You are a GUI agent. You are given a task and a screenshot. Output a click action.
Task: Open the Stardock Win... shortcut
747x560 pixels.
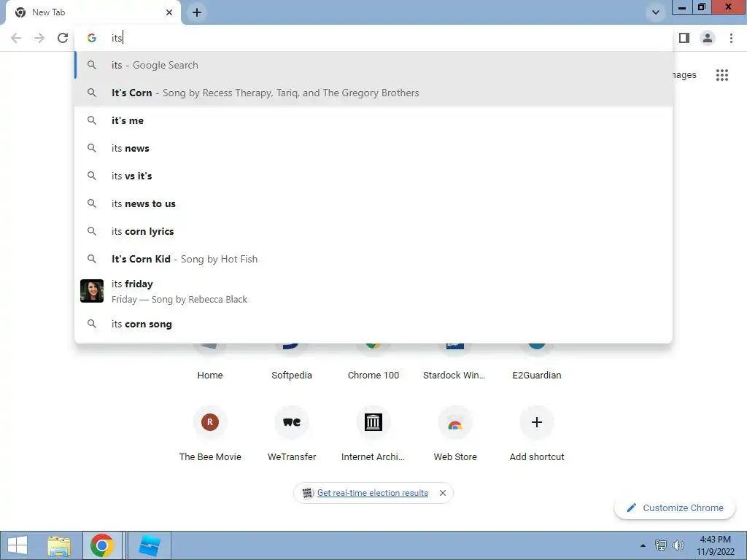pyautogui.click(x=454, y=376)
